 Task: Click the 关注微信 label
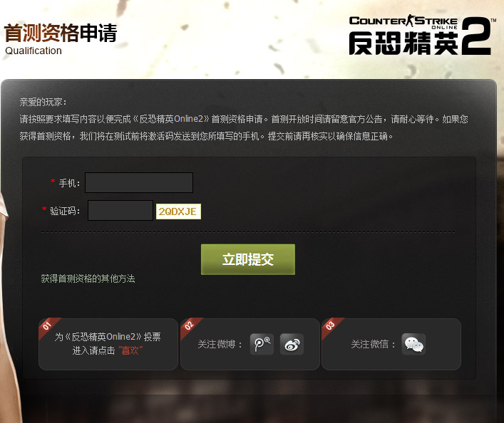373,344
